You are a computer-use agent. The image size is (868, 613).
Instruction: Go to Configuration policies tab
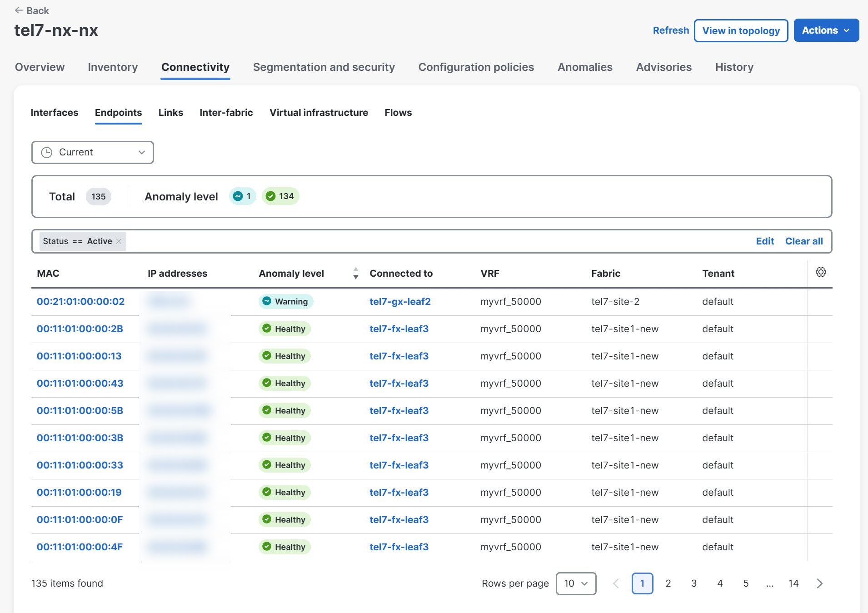[476, 67]
